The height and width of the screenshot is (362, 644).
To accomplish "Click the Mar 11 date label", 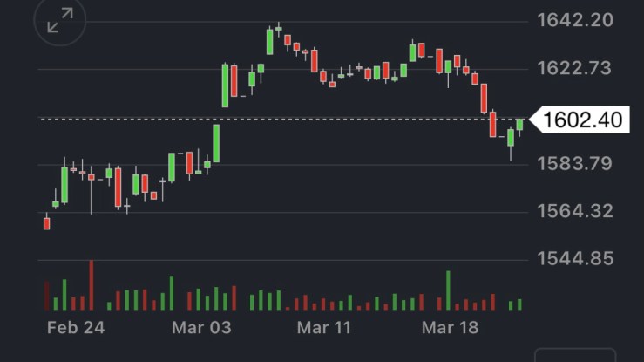I will (x=323, y=328).
